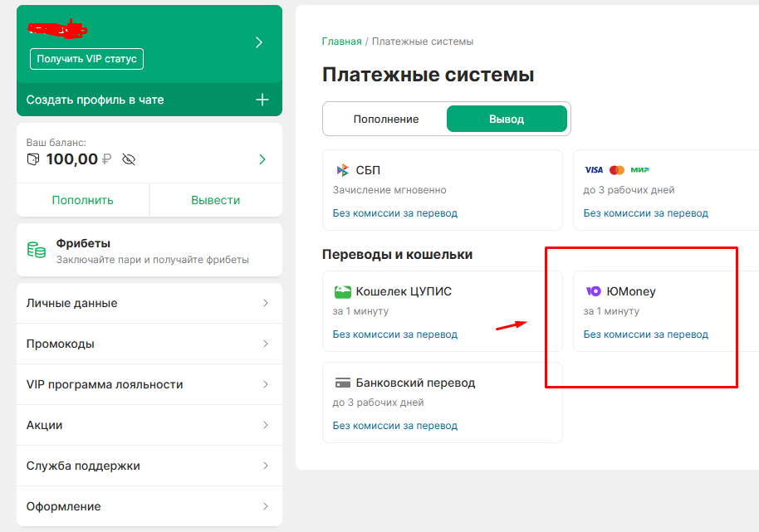The height and width of the screenshot is (532, 759).
Task: Click 'Заключайте пари и получайте фрибеты' text
Action: 153,260
